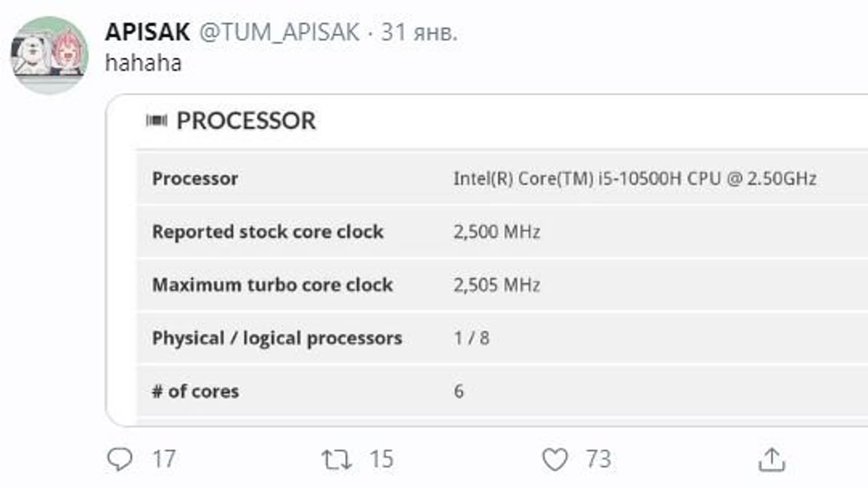
Task: Click the Reported stock core clock label
Action: click(x=267, y=232)
